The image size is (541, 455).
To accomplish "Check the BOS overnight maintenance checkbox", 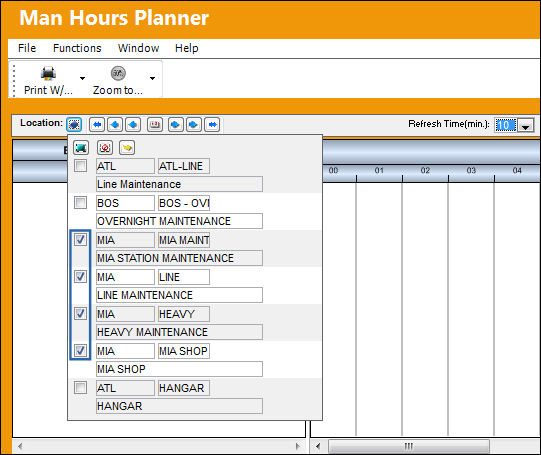I will (80, 202).
